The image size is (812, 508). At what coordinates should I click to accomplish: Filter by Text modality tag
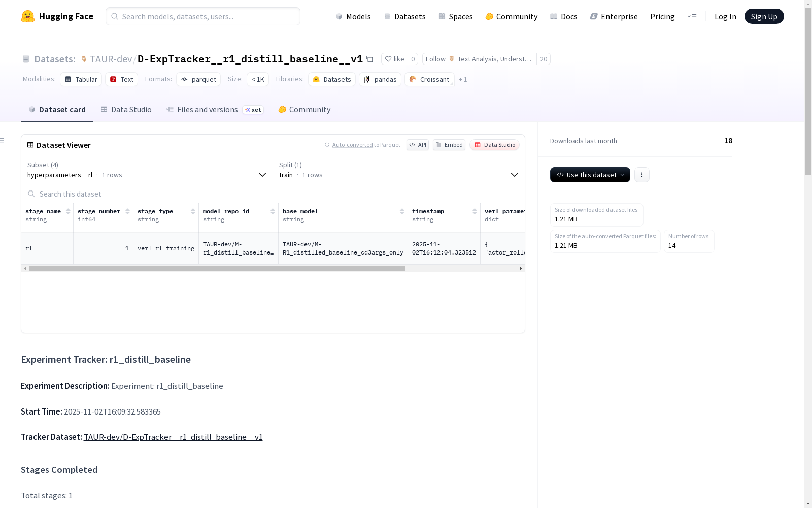click(122, 79)
